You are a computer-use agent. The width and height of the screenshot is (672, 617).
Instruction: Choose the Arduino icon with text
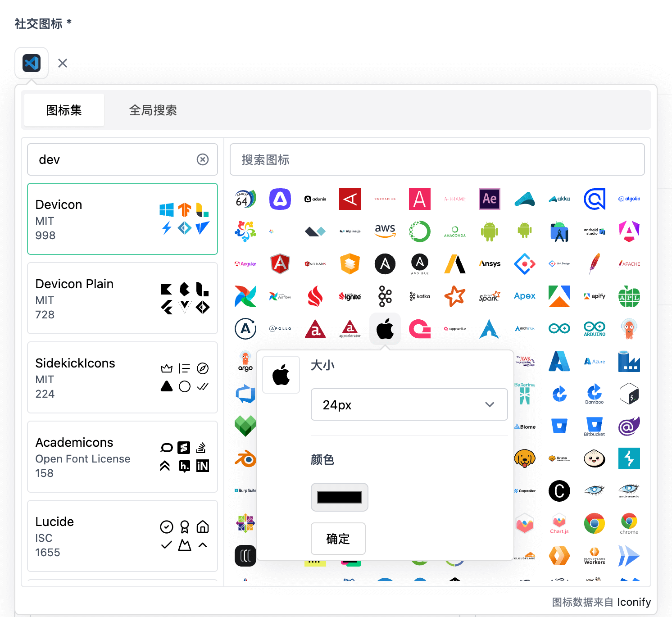pyautogui.click(x=594, y=329)
